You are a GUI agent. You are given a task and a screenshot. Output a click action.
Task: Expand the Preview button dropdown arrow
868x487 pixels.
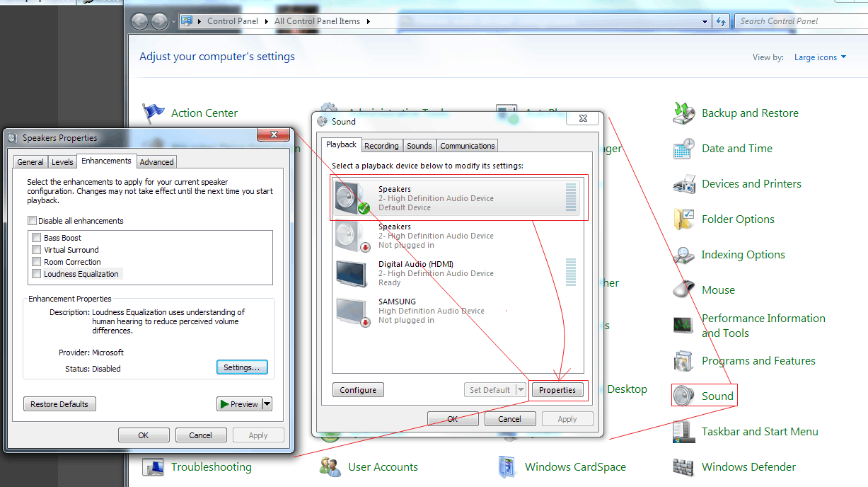(x=267, y=404)
